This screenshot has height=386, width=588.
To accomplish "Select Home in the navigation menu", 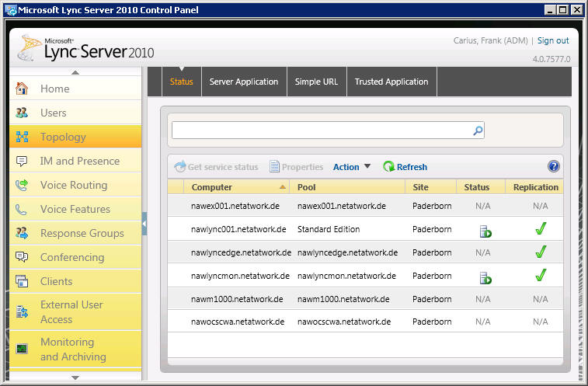I will click(x=75, y=89).
